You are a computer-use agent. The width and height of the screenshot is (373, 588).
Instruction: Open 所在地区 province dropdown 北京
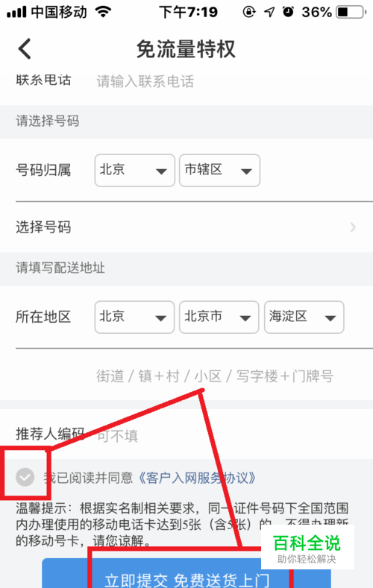click(134, 317)
